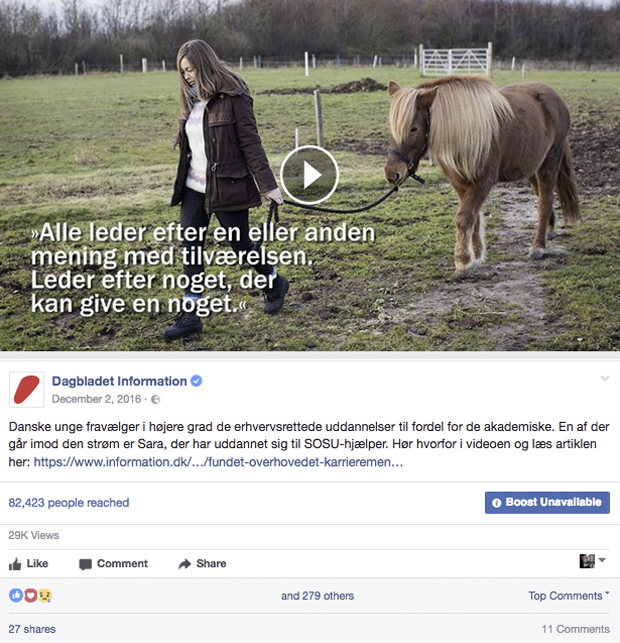Image resolution: width=620 pixels, height=643 pixels.
Task: Click the 82,423 people reached link
Action: tap(69, 503)
